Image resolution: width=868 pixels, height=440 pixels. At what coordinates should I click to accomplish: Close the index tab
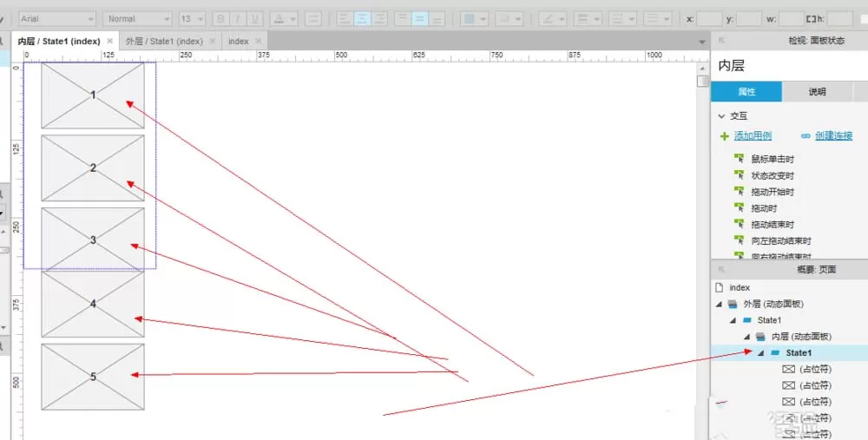point(258,41)
